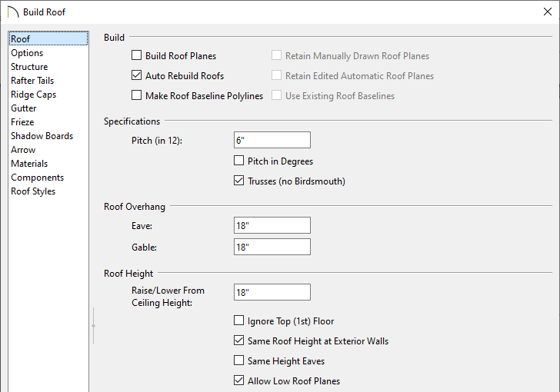Image resolution: width=560 pixels, height=392 pixels.
Task: Uncheck Allow Low Roof Planes
Action: click(239, 380)
